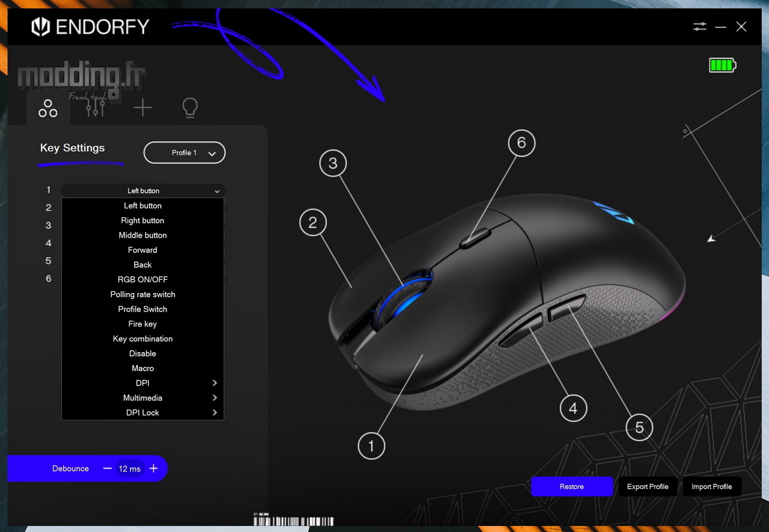Click mouse diagram marker 3
This screenshot has height=532, width=769.
(x=333, y=163)
